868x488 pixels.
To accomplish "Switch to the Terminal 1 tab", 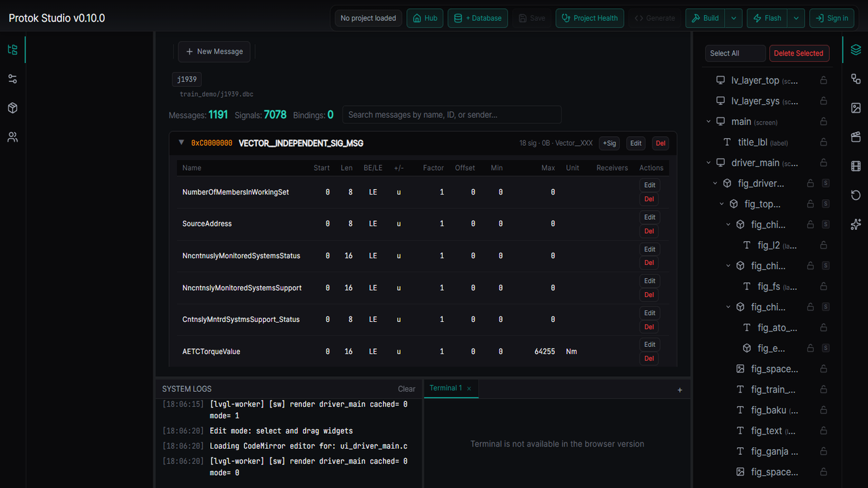I will tap(446, 388).
